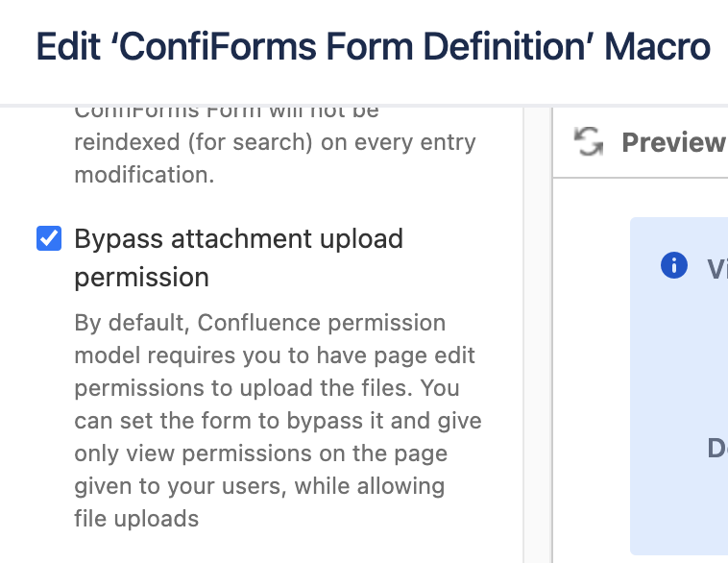Image resolution: width=728 pixels, height=563 pixels.
Task: Click the bold truncated 'D' text in preview
Action: point(717,449)
